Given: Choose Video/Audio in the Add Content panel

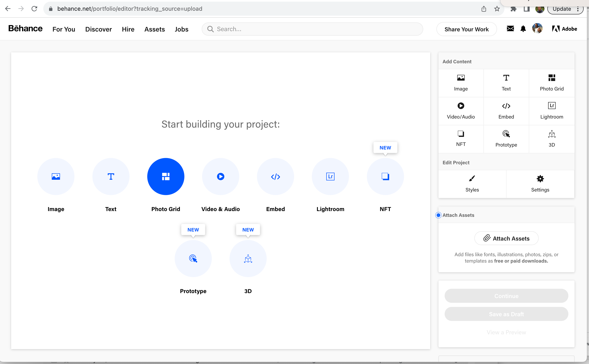Looking at the screenshot, I should tap(461, 111).
